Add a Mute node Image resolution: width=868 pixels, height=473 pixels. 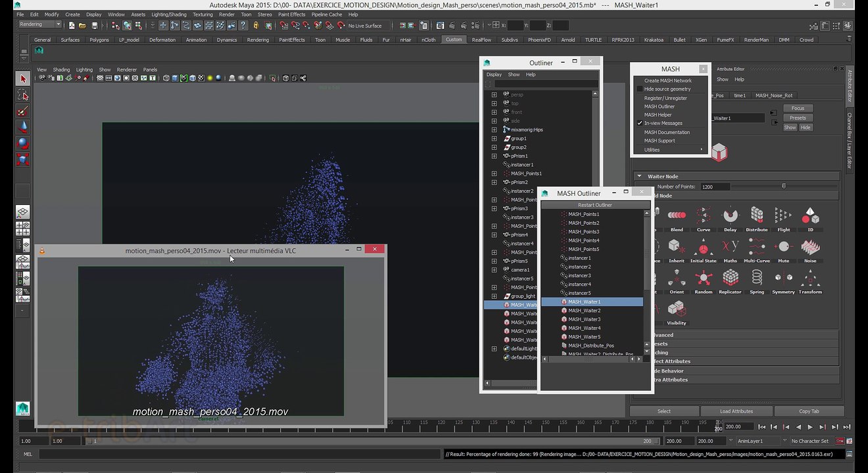pos(783,250)
